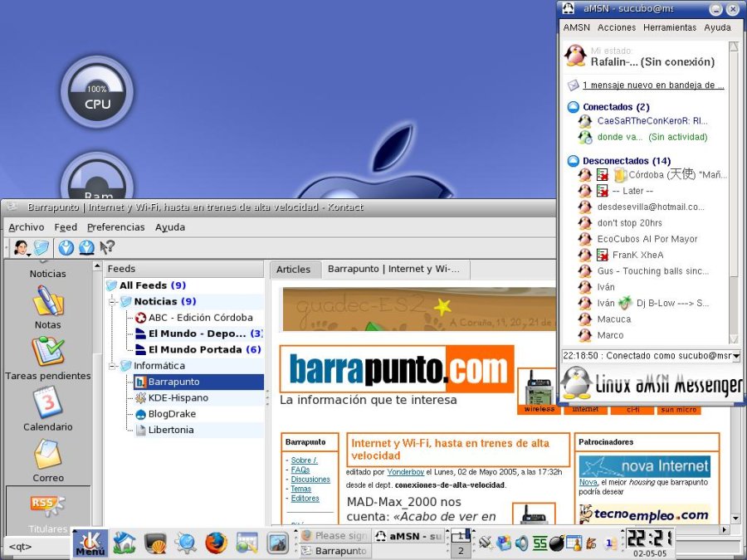Open the Temas link
Viewport: 747px width, 560px height.
pyautogui.click(x=300, y=489)
